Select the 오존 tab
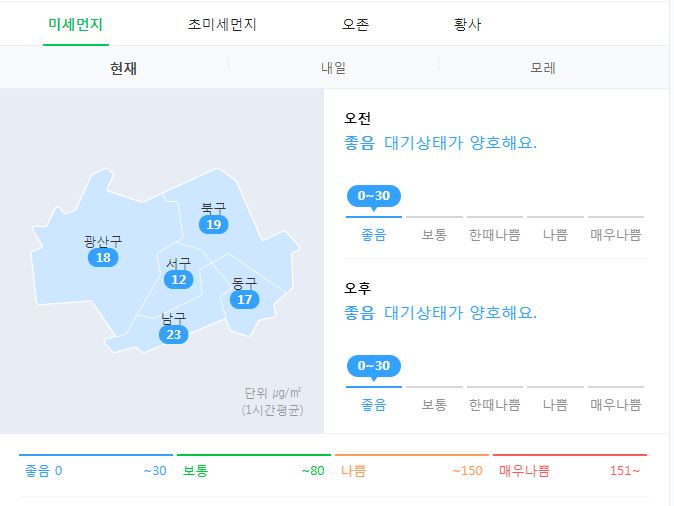674x506 pixels. [355, 25]
